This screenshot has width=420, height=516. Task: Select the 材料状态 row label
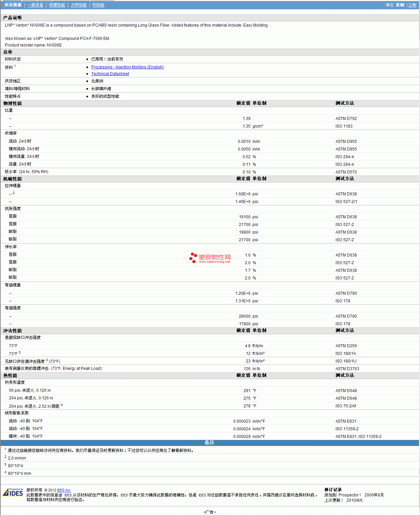point(13,59)
